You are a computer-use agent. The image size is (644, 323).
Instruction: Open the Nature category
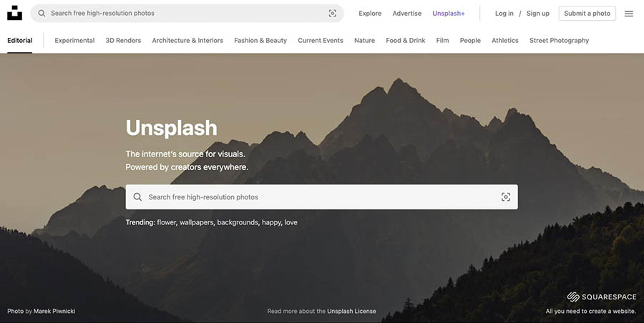[364, 41]
